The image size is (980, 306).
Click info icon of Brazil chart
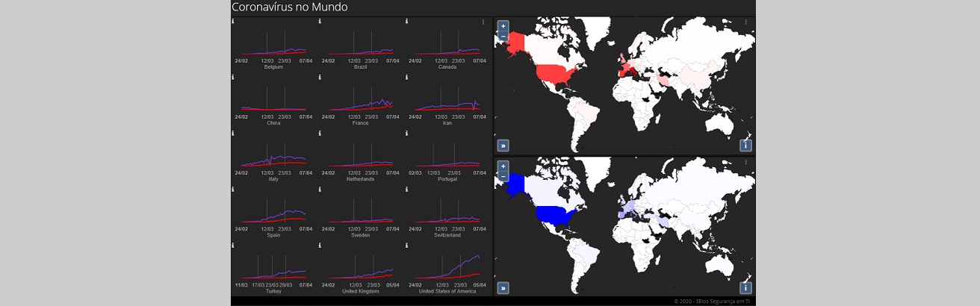pos(320,21)
